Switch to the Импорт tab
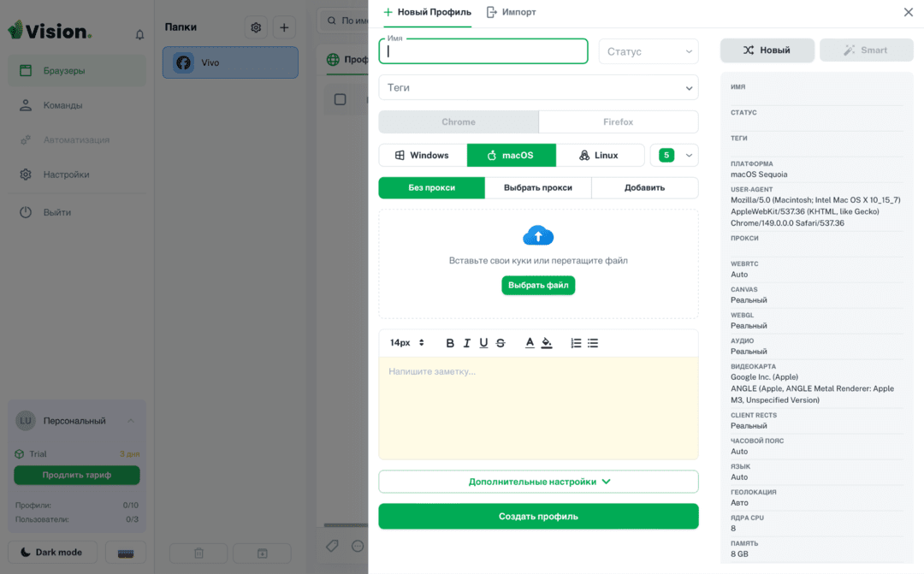The image size is (924, 574). pos(511,12)
